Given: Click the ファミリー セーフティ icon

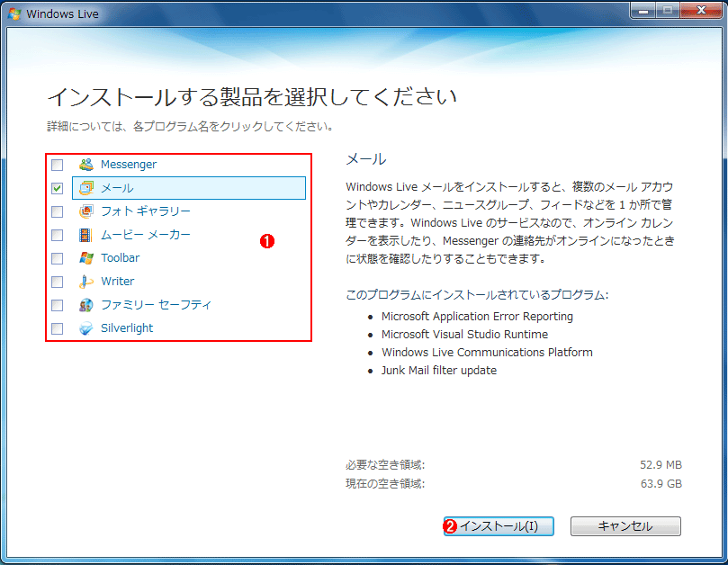Looking at the screenshot, I should pos(85,305).
